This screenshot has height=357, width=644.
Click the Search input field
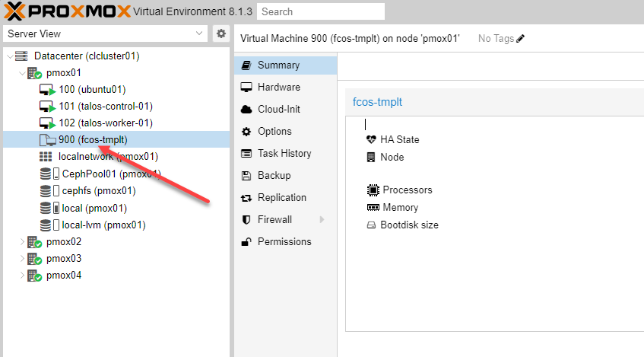[320, 11]
